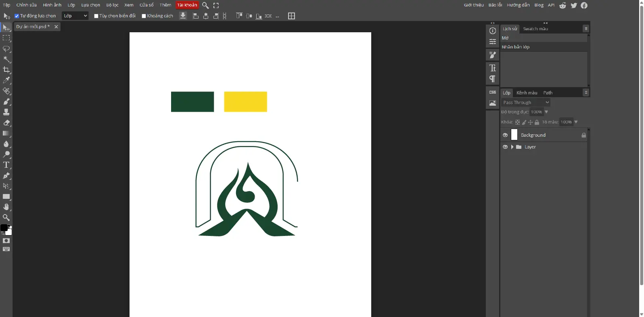The image size is (644, 317).
Task: Open the Paragraph panel icon
Action: (492, 79)
